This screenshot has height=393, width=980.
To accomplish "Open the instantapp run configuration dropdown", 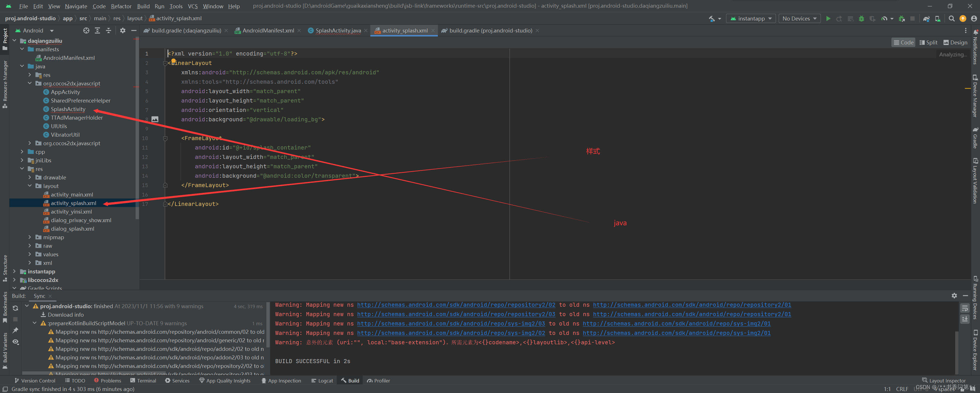I will (751, 18).
